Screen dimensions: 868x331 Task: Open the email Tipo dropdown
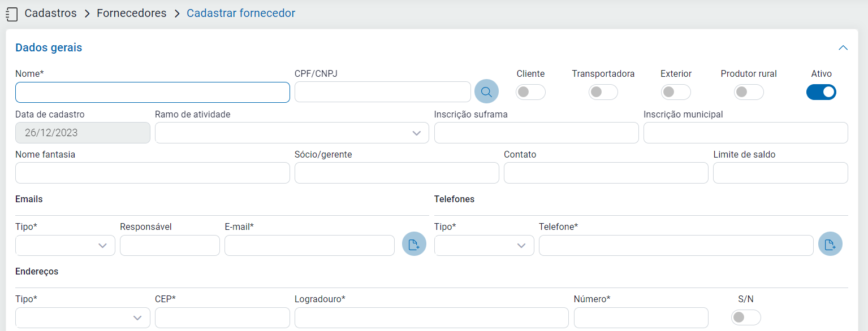65,246
